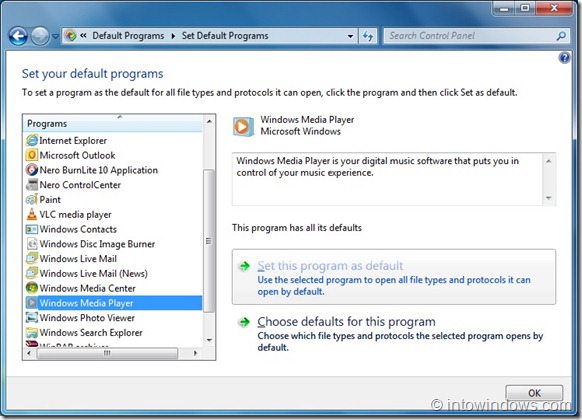582x420 pixels.
Task: Click the description box scroll down arrow
Action: [548, 198]
